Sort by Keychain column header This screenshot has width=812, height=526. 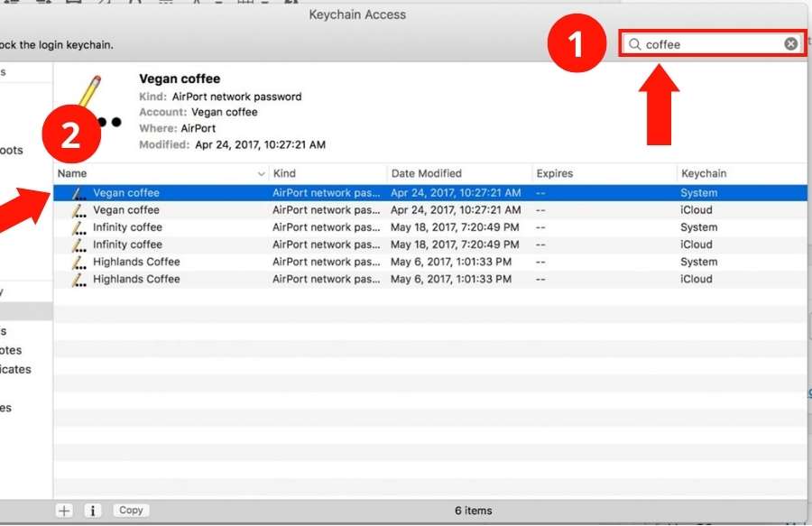coord(704,173)
